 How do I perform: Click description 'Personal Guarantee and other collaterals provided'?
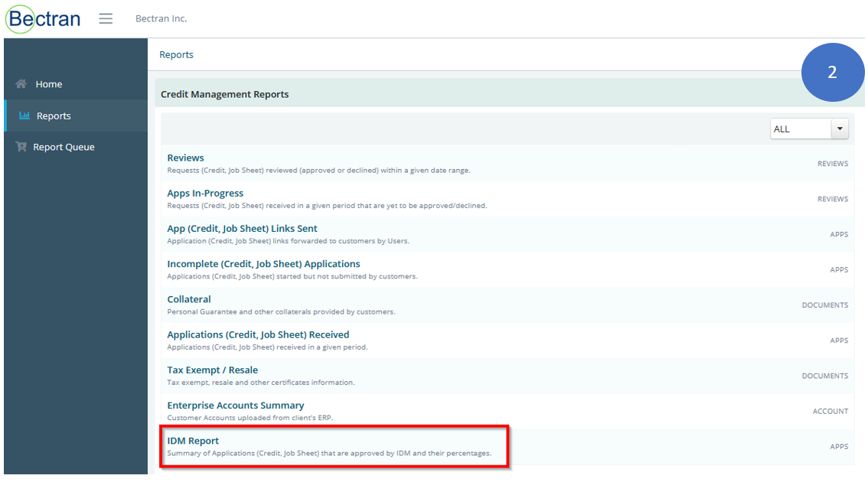tap(281, 312)
